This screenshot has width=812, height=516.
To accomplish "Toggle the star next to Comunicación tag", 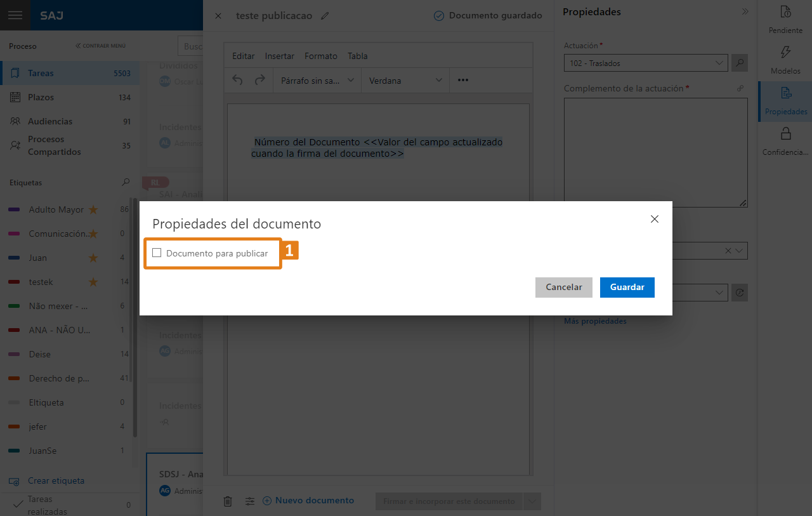I will [x=93, y=234].
